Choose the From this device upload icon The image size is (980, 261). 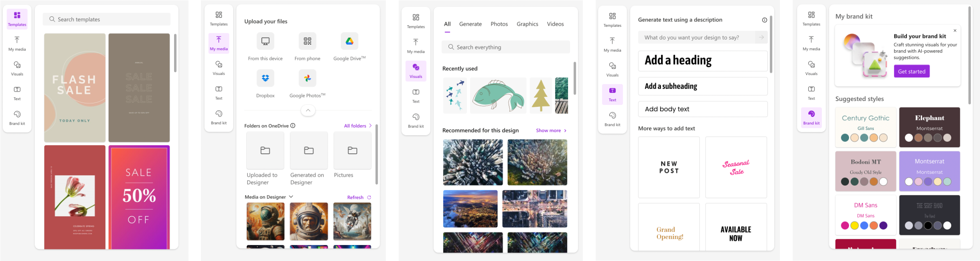coord(265,41)
